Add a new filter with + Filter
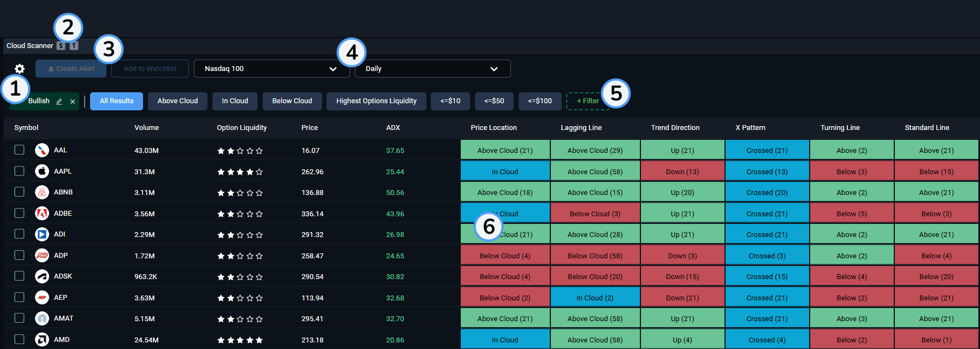The image size is (980, 349). click(588, 101)
